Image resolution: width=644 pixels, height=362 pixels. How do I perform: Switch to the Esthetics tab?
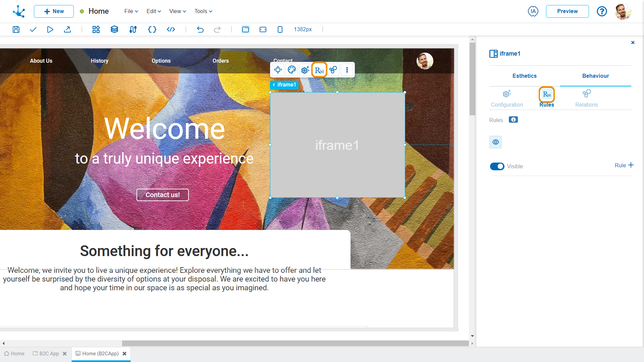click(524, 76)
